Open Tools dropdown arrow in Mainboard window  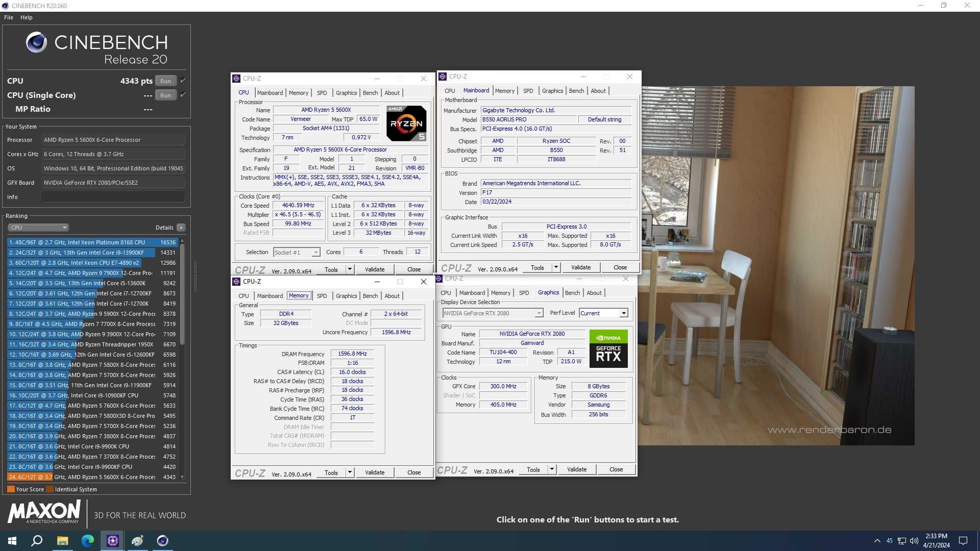click(556, 267)
